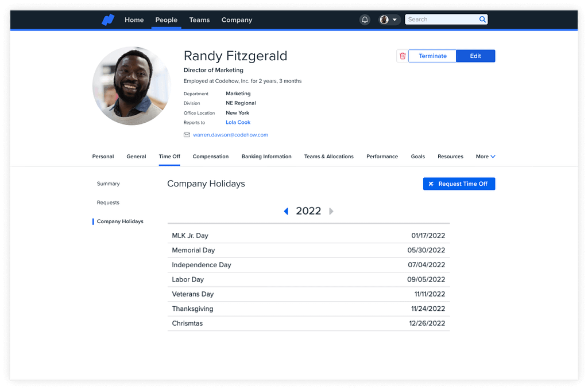This screenshot has height=390, width=588.
Task: Open the People navigation menu
Action: [x=166, y=20]
